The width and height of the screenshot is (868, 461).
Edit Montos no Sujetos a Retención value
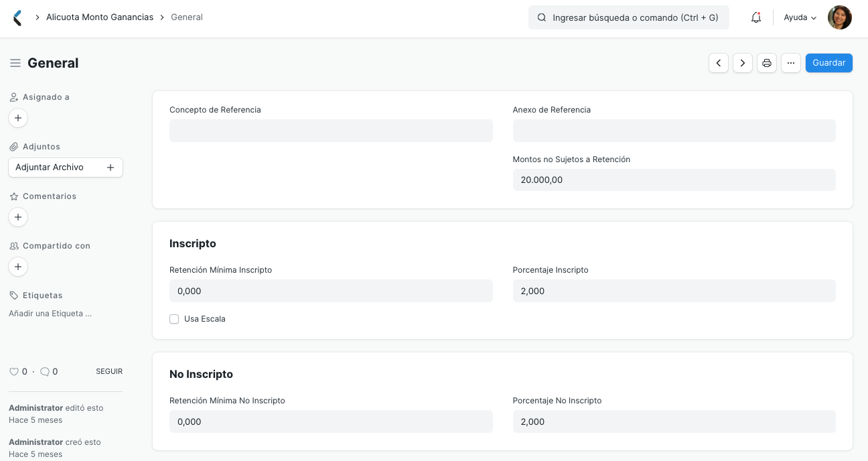tap(674, 180)
